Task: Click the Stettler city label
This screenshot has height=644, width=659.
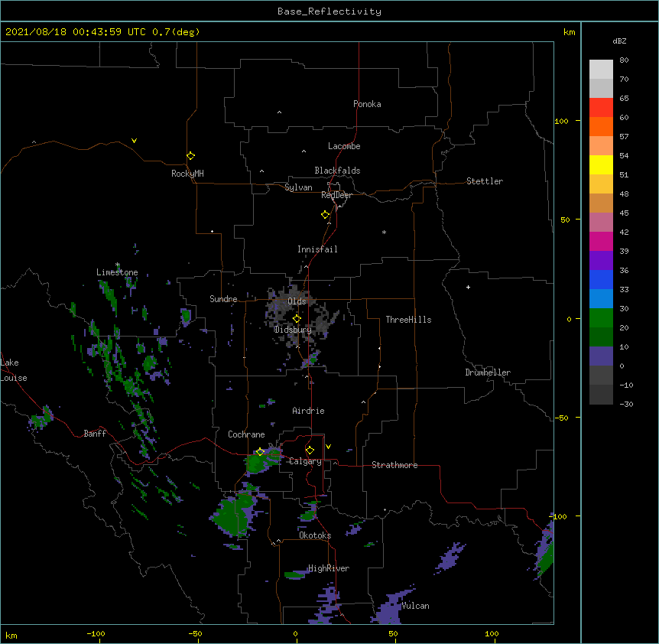Action: 485,181
